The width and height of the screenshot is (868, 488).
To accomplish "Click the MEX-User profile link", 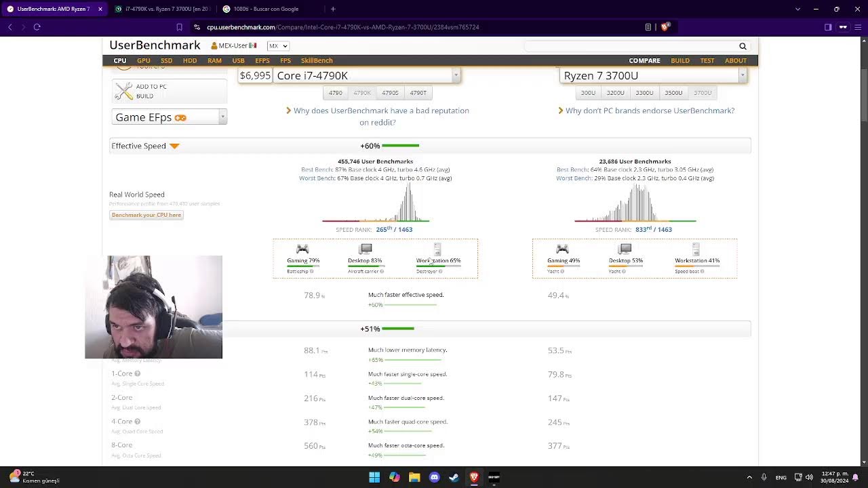I will click(233, 45).
